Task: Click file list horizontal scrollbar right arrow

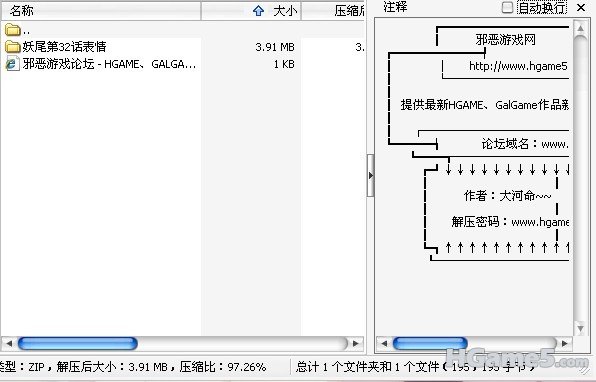Action: [356, 343]
